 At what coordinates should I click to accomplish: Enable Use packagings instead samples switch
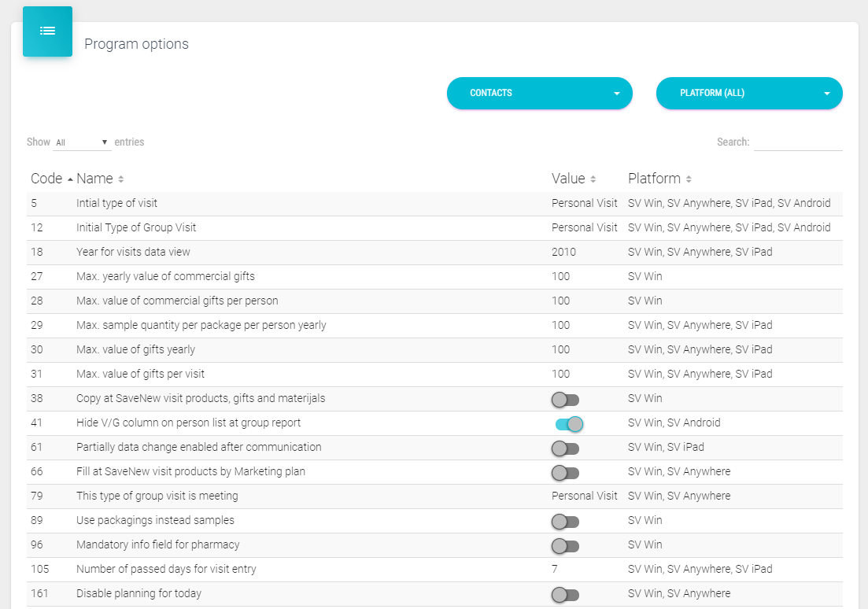[x=565, y=522]
